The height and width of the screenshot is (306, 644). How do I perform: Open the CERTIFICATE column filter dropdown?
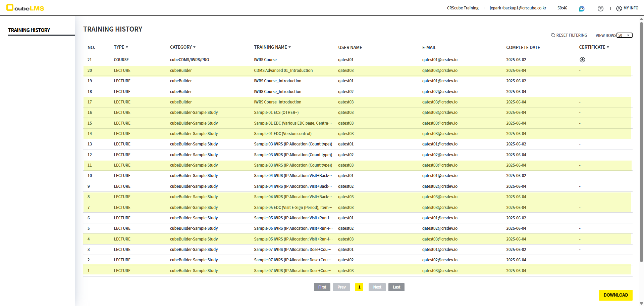(608, 47)
